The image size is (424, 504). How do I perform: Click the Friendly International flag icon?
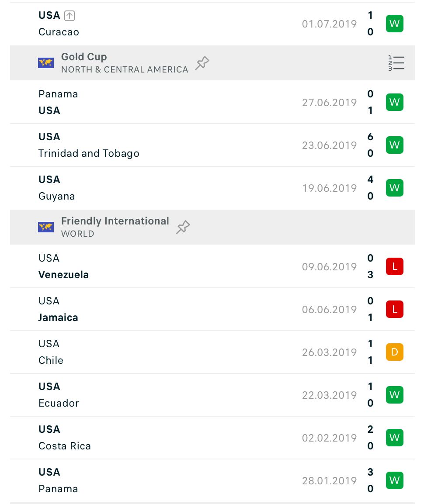click(x=46, y=227)
